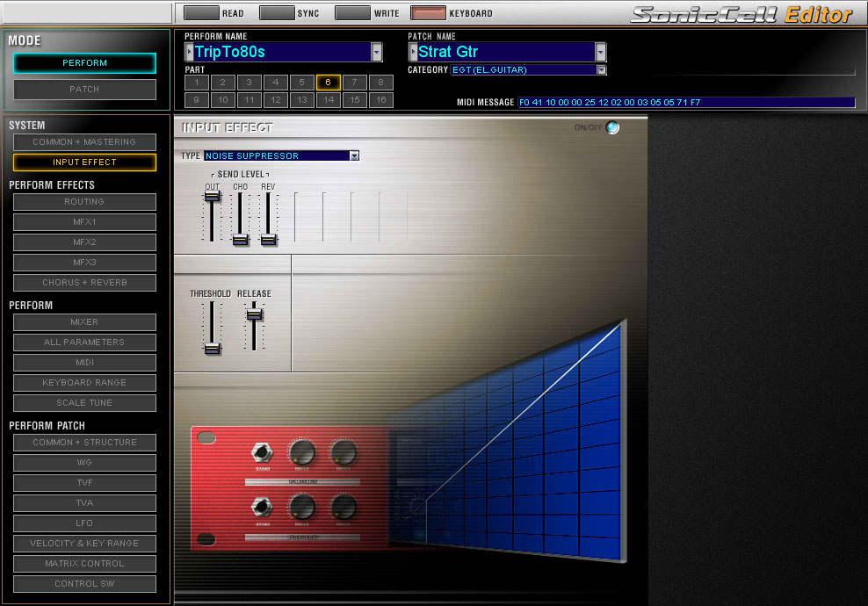The width and height of the screenshot is (868, 606).
Task: Toggle the KEYBOARD button
Action: click(x=428, y=12)
